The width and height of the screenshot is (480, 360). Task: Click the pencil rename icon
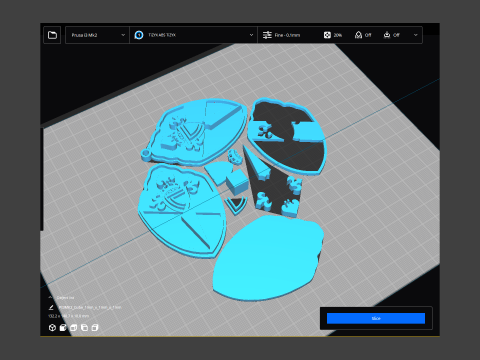(51, 307)
